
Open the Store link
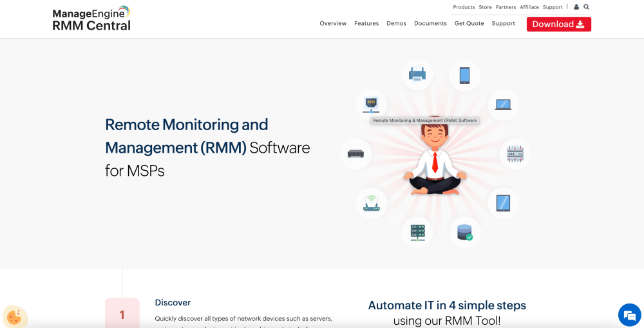click(x=485, y=7)
